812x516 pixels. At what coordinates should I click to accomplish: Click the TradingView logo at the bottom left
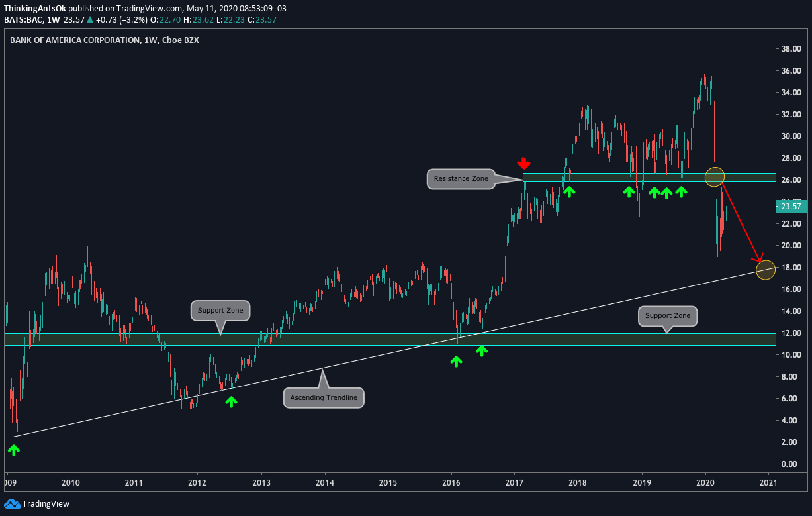pos(36,504)
